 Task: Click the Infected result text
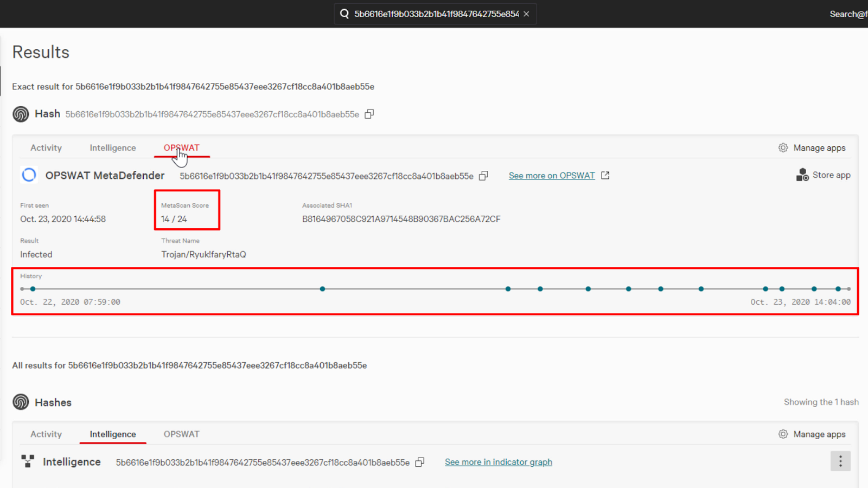coord(36,254)
